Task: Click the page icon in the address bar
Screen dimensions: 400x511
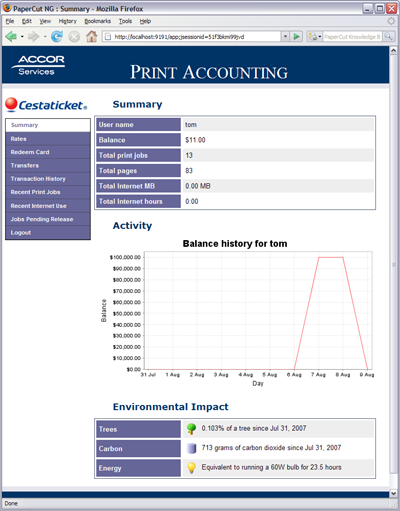Action: pyautogui.click(x=108, y=37)
